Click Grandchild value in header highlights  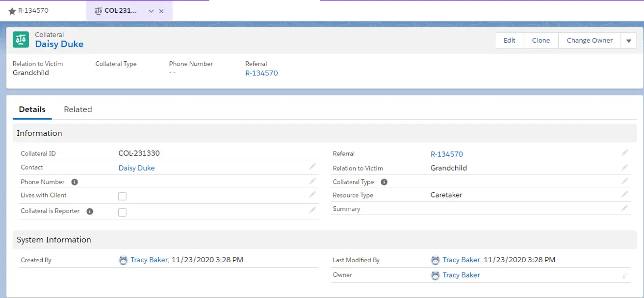(x=31, y=73)
